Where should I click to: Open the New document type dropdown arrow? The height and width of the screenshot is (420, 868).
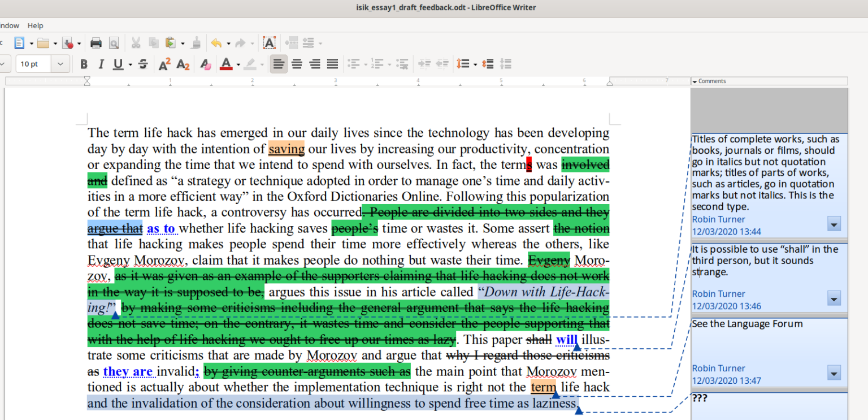coord(31,44)
